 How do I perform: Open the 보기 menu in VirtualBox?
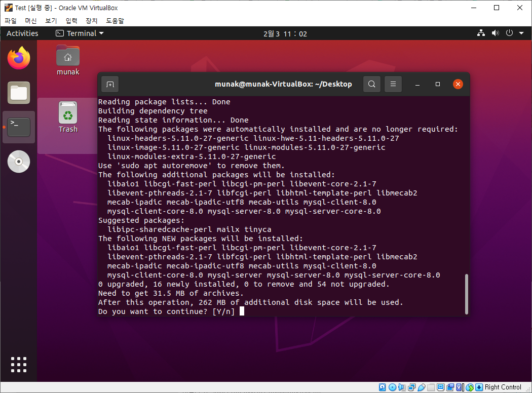tap(51, 21)
